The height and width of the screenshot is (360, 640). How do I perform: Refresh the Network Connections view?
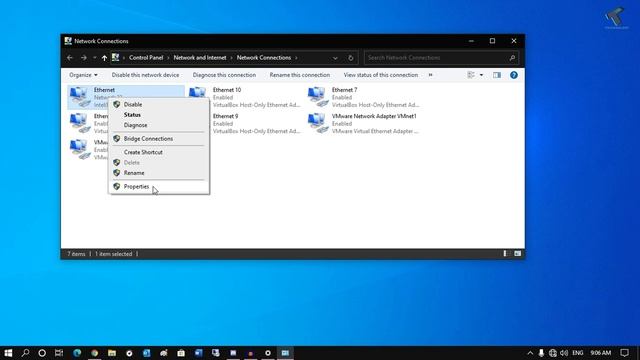351,58
